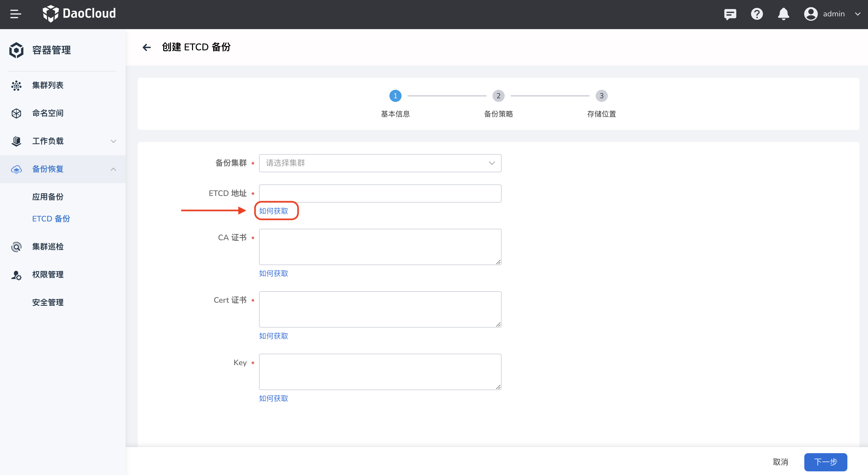Click the ETCD 地址 input field

[x=380, y=194]
